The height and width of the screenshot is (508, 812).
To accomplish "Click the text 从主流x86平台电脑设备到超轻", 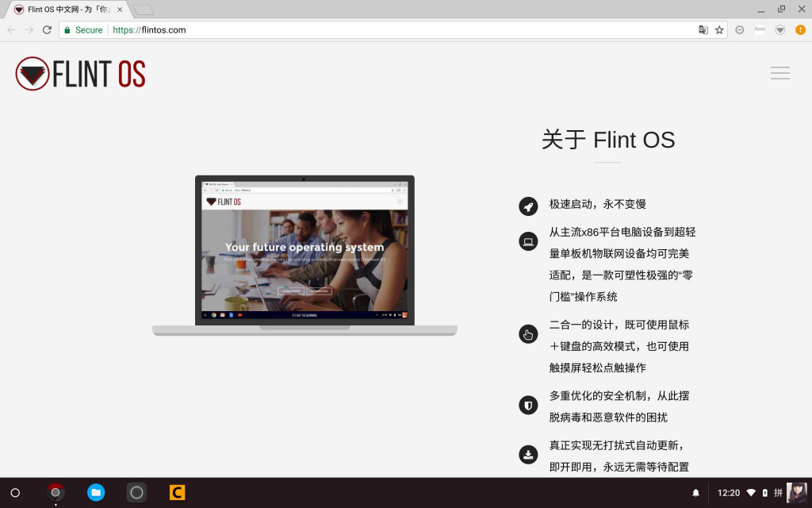I will (x=622, y=233).
